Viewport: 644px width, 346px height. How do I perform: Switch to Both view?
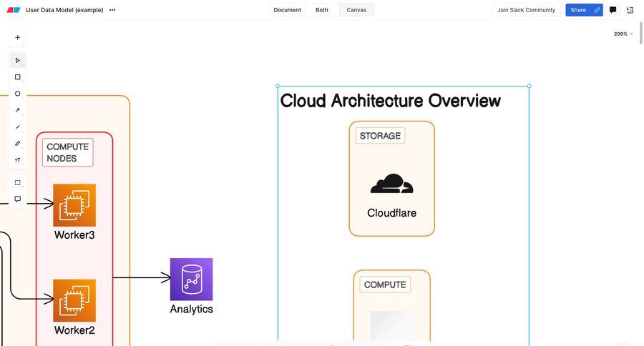pos(322,10)
